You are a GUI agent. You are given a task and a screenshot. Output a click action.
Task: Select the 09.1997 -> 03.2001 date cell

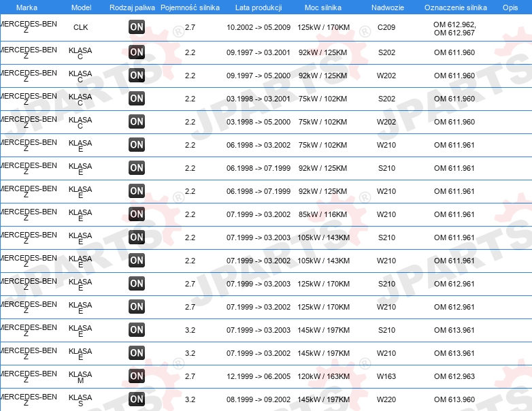(x=259, y=52)
